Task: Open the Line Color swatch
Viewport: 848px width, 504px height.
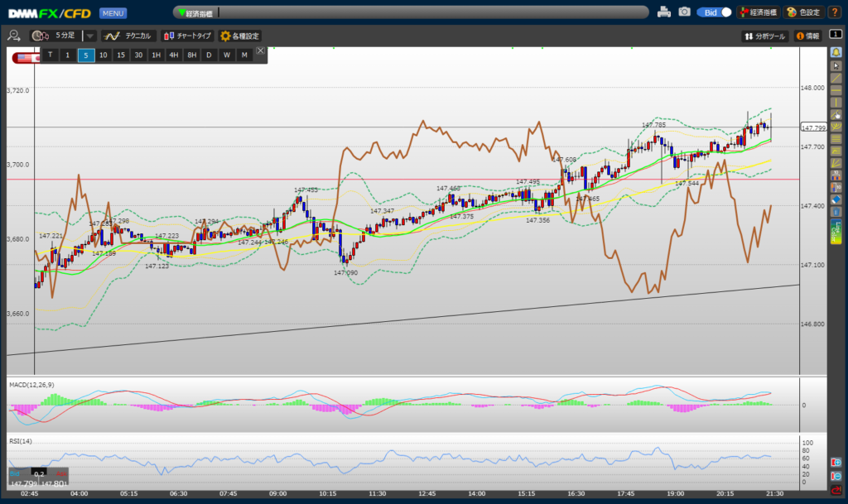Action: [836, 232]
